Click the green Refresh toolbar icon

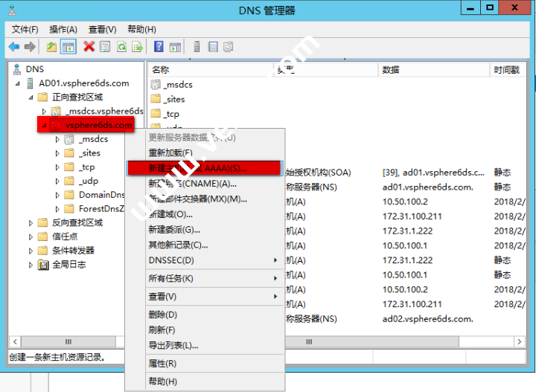pyautogui.click(x=121, y=47)
